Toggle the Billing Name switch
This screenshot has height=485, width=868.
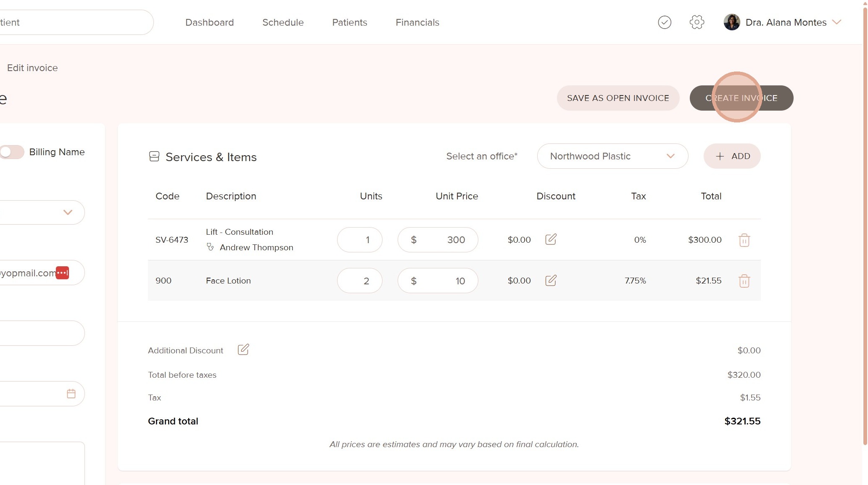[x=12, y=152]
